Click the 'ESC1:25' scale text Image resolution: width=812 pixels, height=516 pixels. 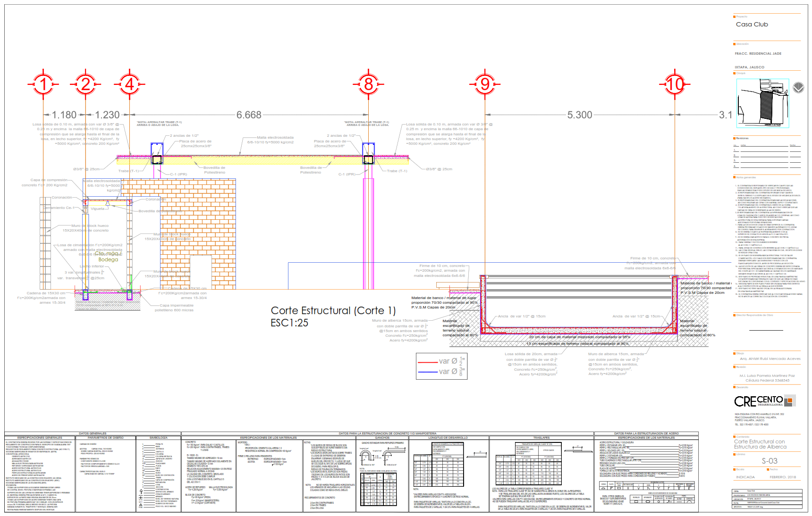pos(289,323)
